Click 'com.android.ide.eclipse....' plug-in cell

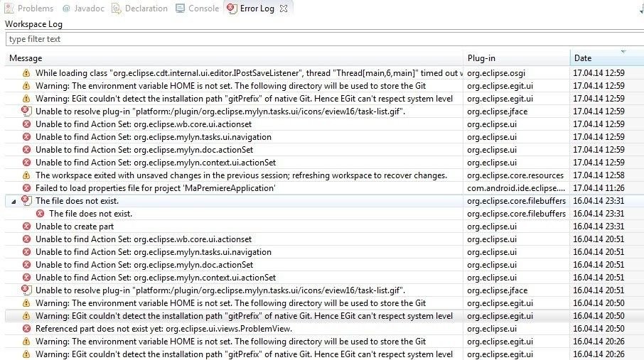[516, 188]
